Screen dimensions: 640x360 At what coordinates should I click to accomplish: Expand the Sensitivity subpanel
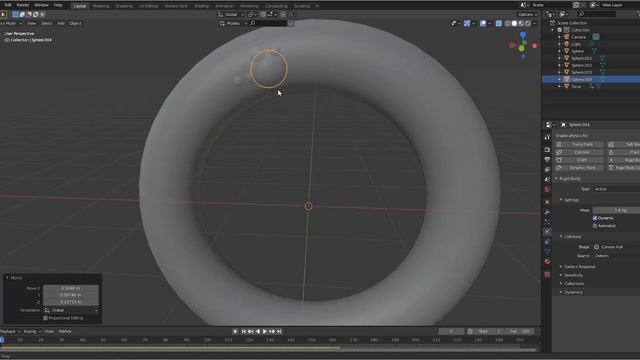[561, 276]
